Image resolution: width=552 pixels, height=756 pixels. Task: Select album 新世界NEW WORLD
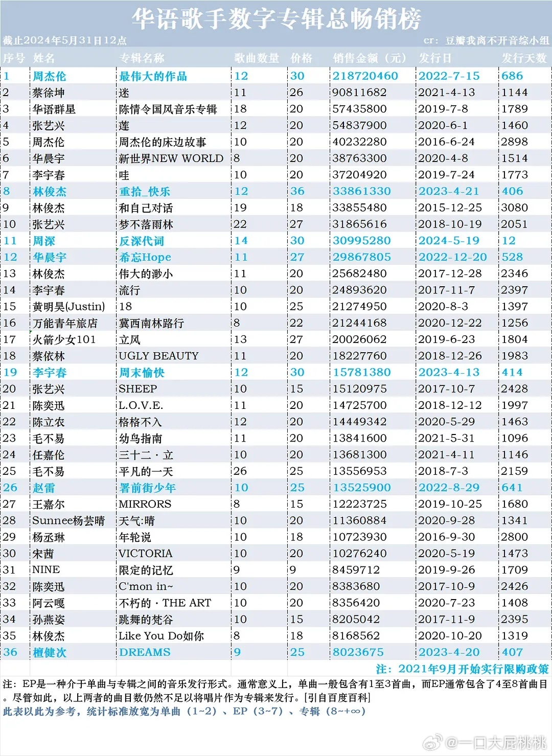coord(171,158)
